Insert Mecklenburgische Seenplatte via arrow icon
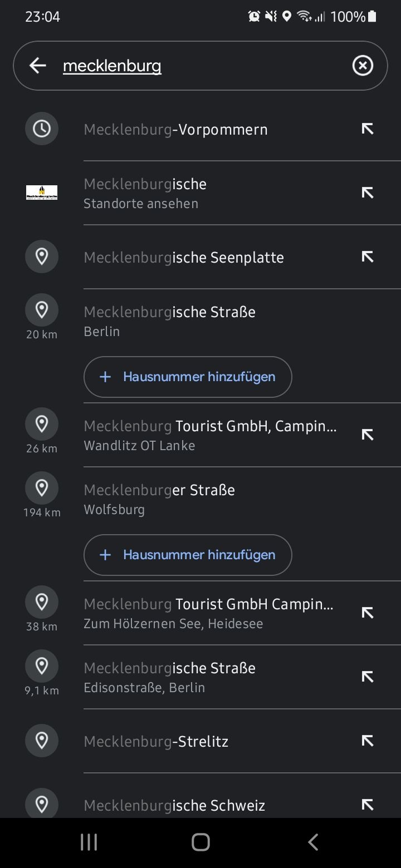This screenshot has height=868, width=401. 367,257
